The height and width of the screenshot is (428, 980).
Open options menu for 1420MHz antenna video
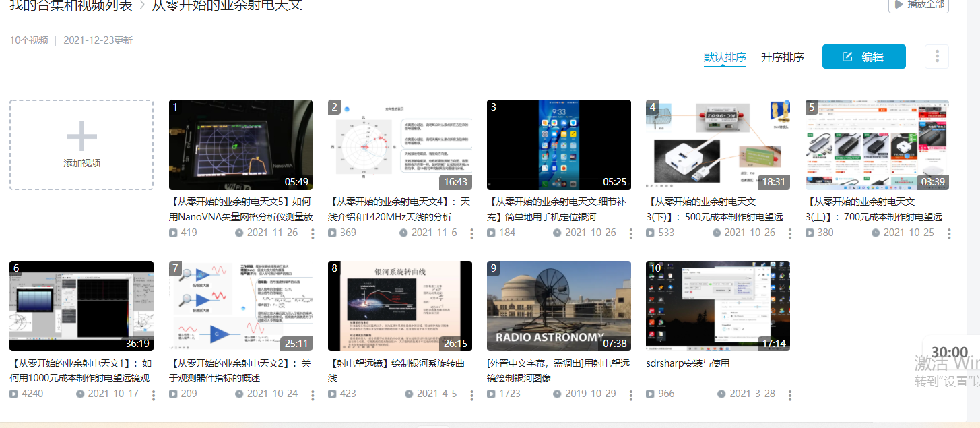click(x=471, y=233)
